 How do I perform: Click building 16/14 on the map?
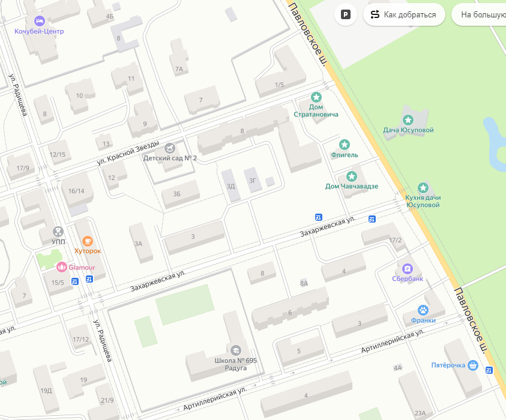point(77,190)
